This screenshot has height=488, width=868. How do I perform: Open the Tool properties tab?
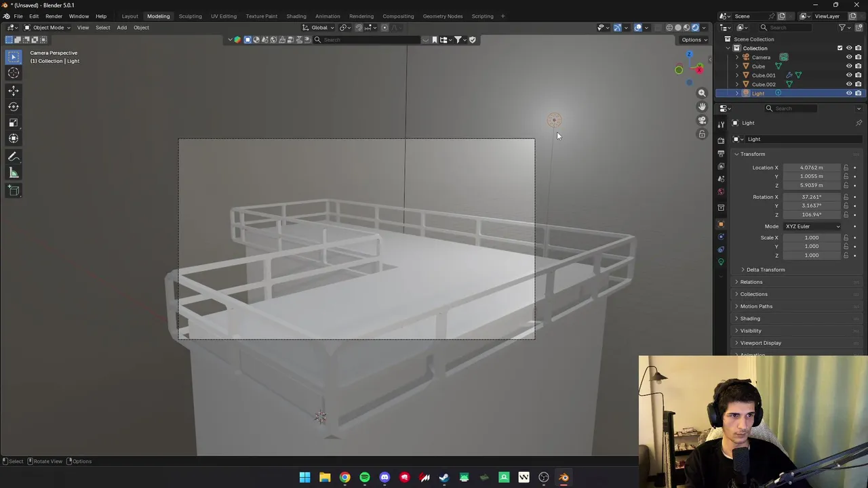coord(721,124)
